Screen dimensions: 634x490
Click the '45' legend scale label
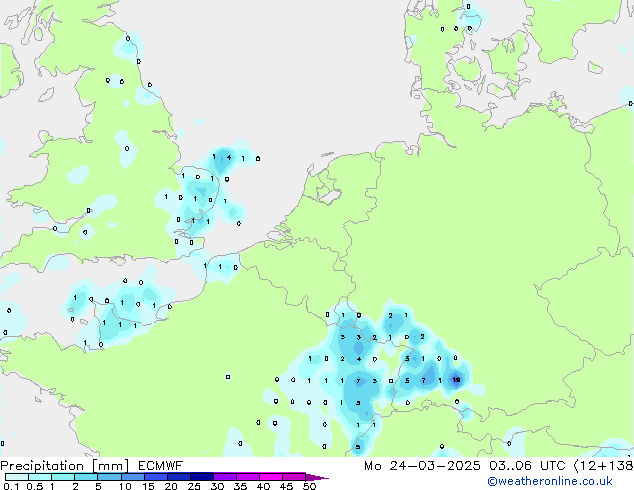(286, 486)
